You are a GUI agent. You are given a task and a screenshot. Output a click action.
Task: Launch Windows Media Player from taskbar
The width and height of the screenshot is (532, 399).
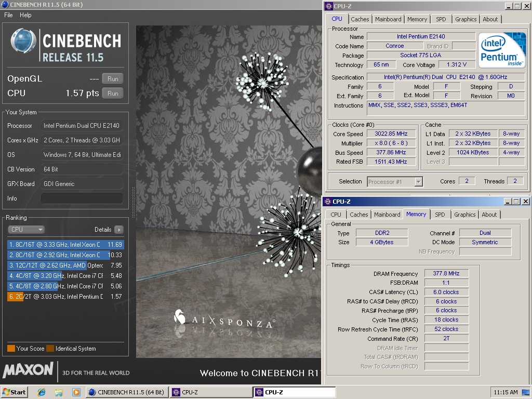pos(76,393)
